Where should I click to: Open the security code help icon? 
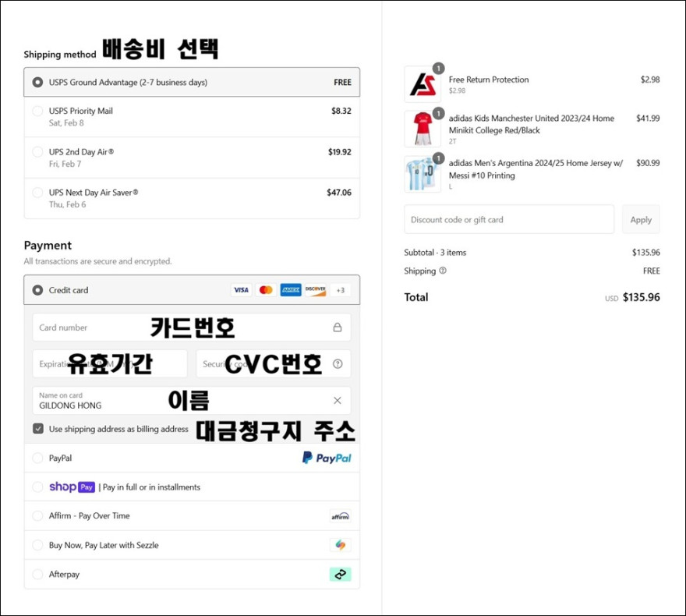pyautogui.click(x=338, y=363)
